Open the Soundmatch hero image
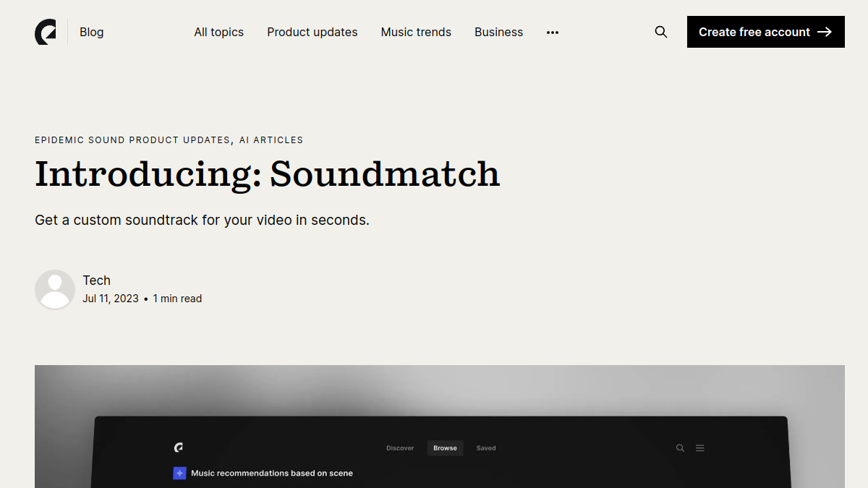 tap(440, 427)
